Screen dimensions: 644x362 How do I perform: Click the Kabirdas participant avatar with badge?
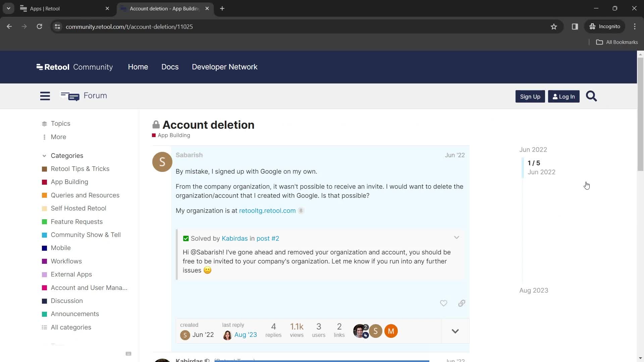360,331
